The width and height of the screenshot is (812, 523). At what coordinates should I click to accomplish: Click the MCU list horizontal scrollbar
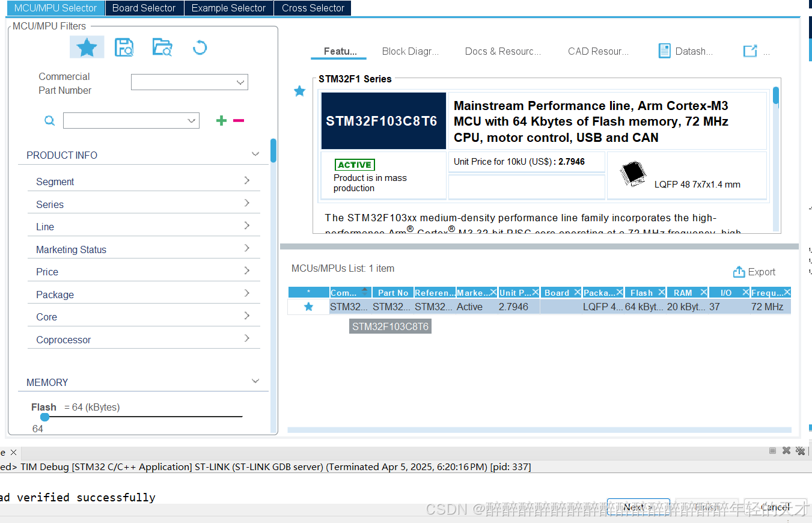(x=539, y=430)
